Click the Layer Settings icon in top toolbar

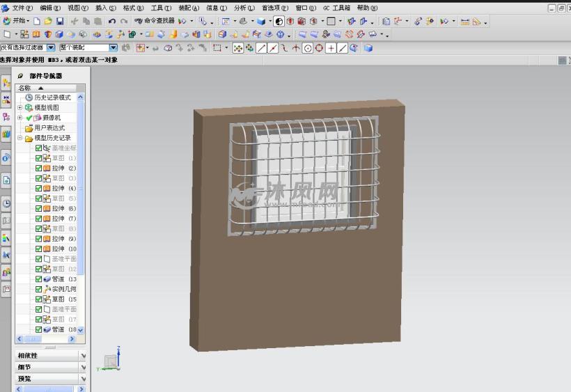point(386,22)
